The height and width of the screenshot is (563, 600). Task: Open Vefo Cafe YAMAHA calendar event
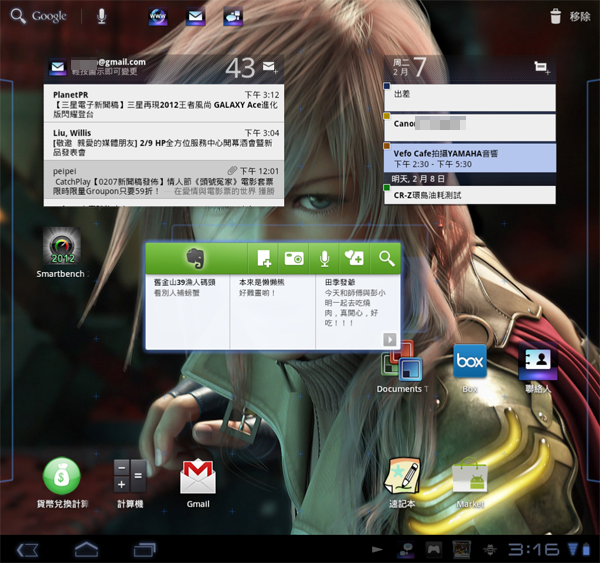[470, 158]
